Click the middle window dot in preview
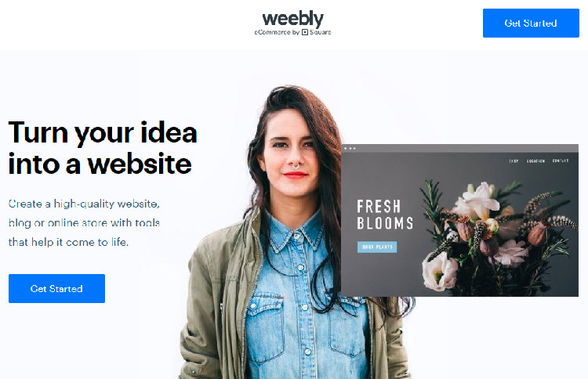The image size is (588, 379). pyautogui.click(x=350, y=148)
